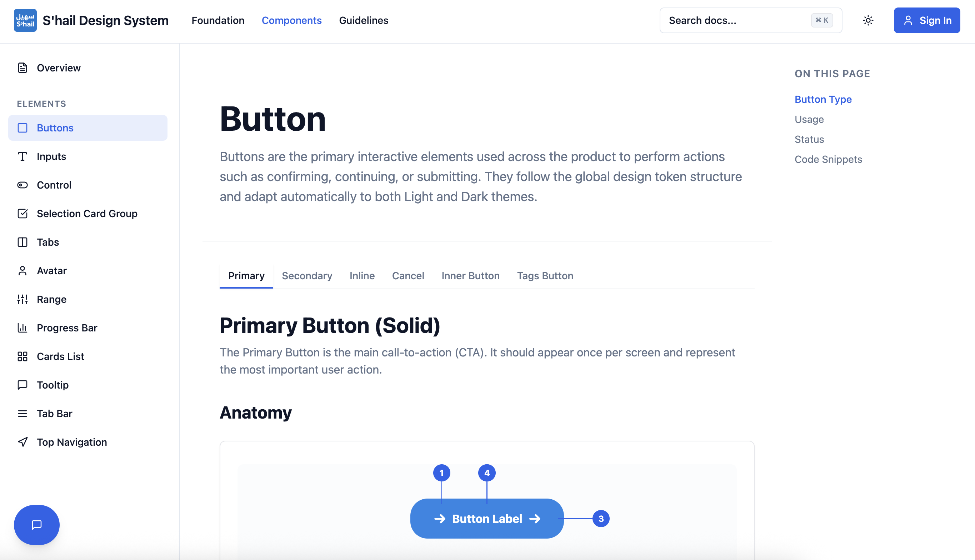975x560 pixels.
Task: Click the Sign In button
Action: click(927, 20)
